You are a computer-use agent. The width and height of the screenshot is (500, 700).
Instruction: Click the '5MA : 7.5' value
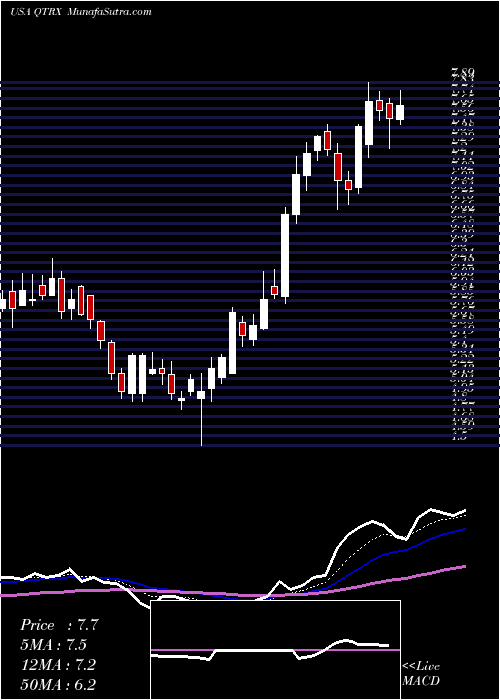coord(53,645)
